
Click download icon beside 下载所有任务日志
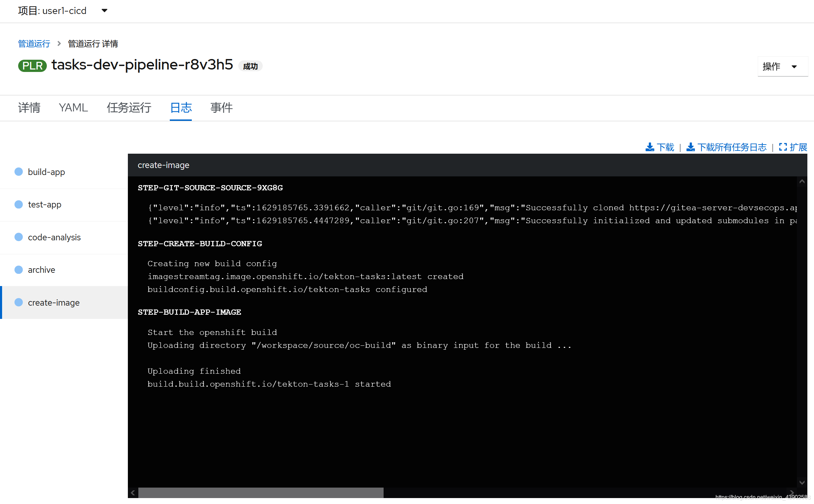[x=691, y=147]
